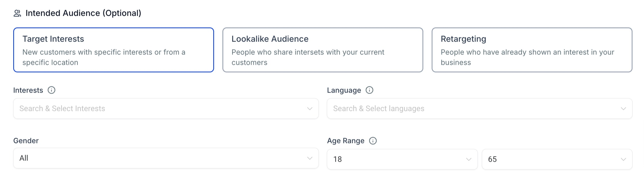Click the Age Range label text
The width and height of the screenshot is (644, 180).
346,141
